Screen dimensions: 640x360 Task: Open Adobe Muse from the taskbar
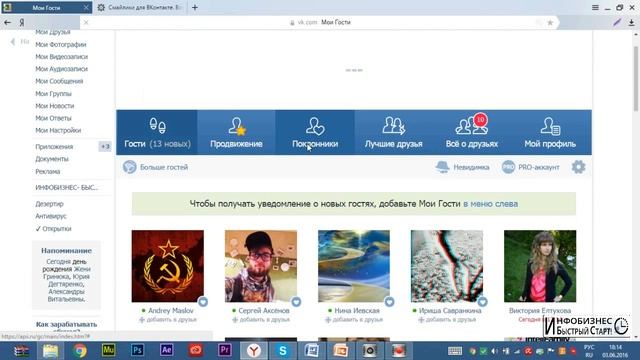[x=109, y=351]
